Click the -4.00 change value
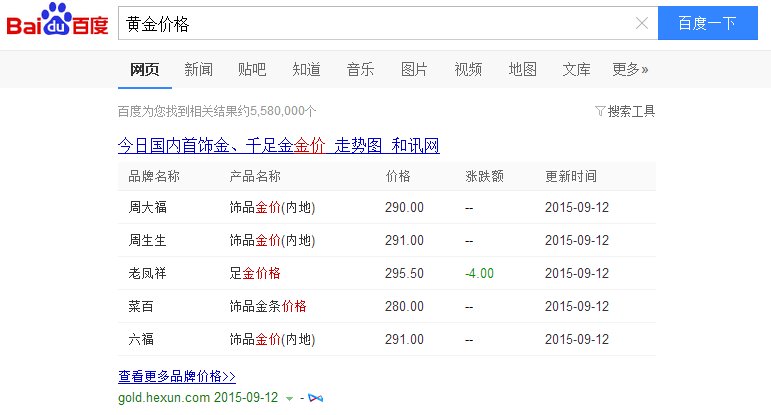This screenshot has height=415, width=771. click(479, 273)
